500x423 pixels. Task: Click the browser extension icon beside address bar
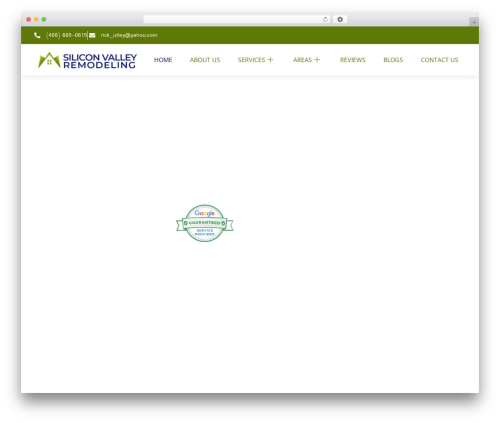click(x=340, y=19)
